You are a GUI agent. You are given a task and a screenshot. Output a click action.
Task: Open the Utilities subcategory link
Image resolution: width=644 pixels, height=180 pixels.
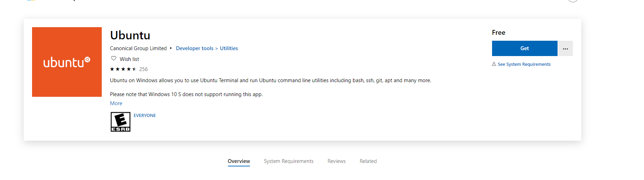pyautogui.click(x=229, y=48)
